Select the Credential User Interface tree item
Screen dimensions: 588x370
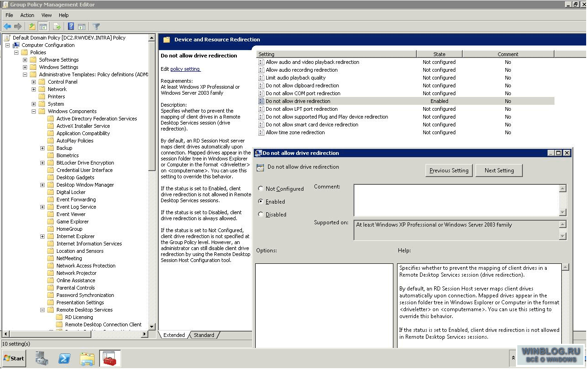click(84, 170)
